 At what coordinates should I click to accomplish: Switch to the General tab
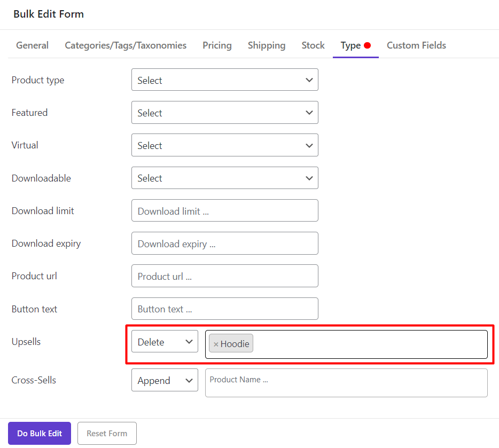tap(32, 45)
